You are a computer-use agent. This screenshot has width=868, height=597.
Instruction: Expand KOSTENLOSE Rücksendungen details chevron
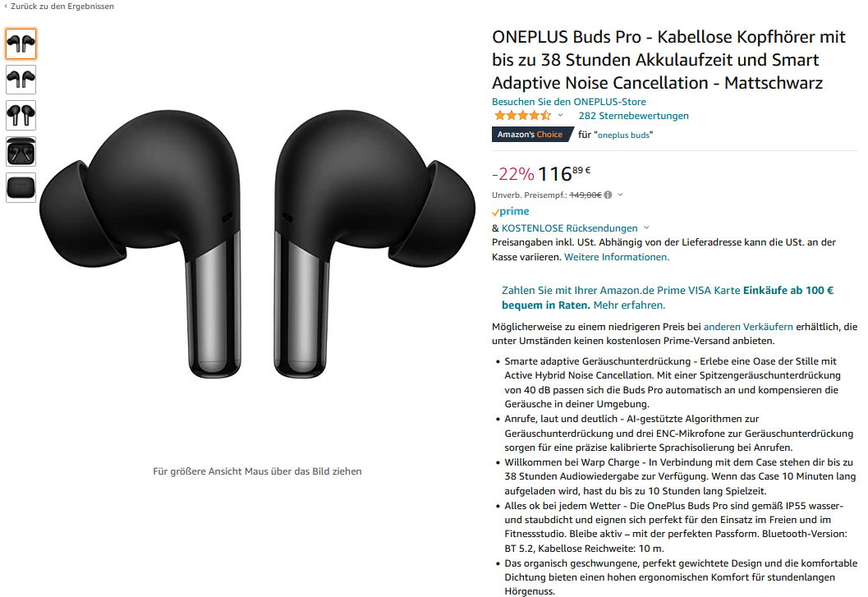[x=646, y=228]
